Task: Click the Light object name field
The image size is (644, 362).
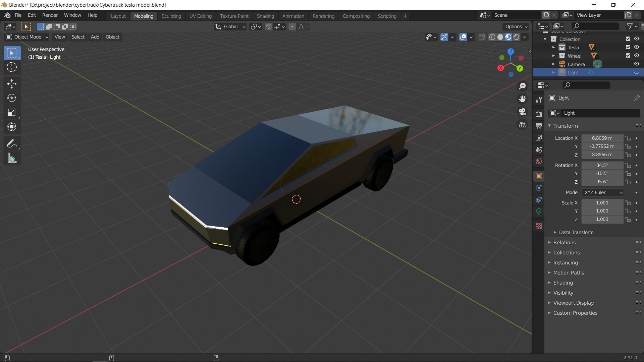Action: (600, 113)
